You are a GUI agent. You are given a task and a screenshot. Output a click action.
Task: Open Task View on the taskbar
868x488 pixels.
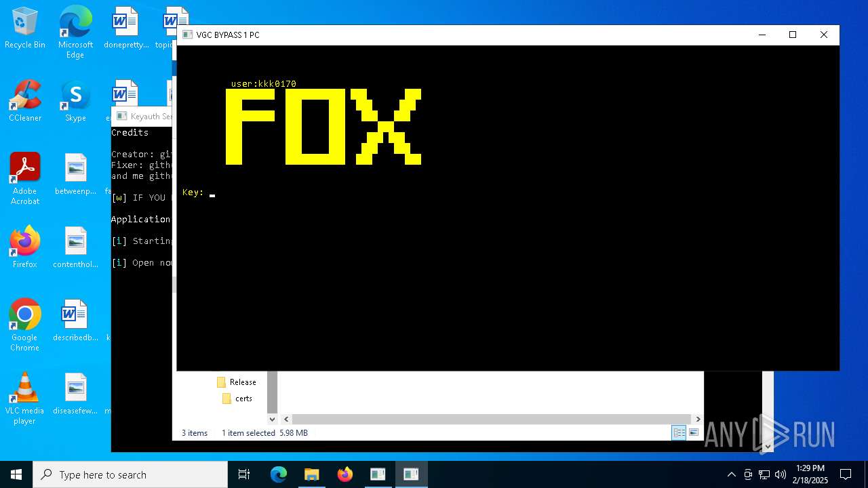coord(244,474)
